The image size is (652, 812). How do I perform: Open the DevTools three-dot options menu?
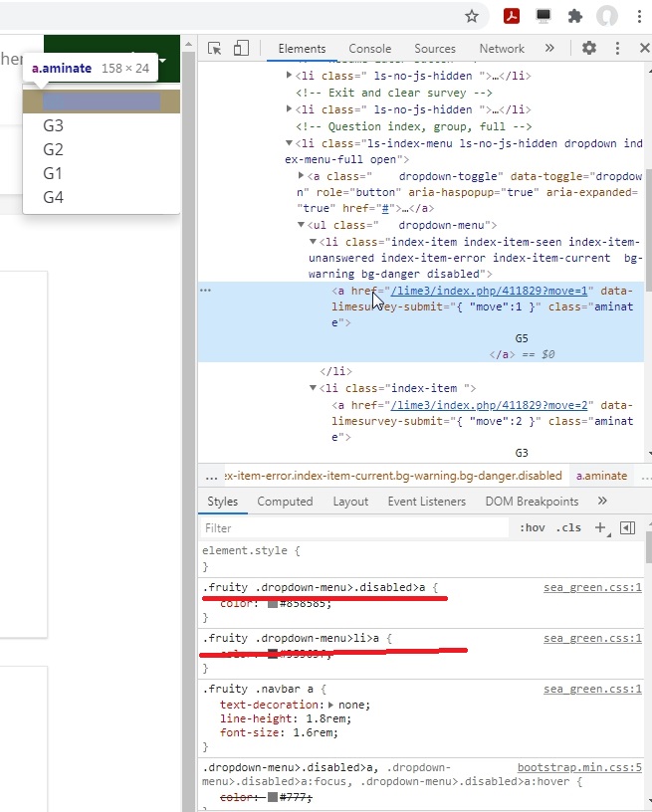617,48
